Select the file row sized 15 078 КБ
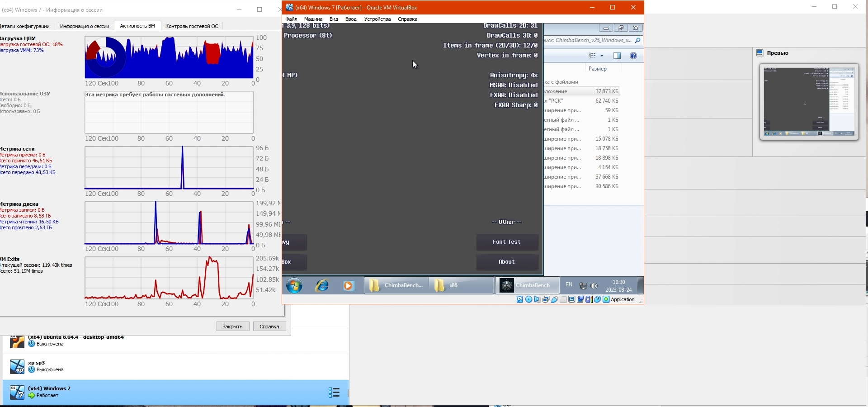The height and width of the screenshot is (407, 868). [x=581, y=139]
